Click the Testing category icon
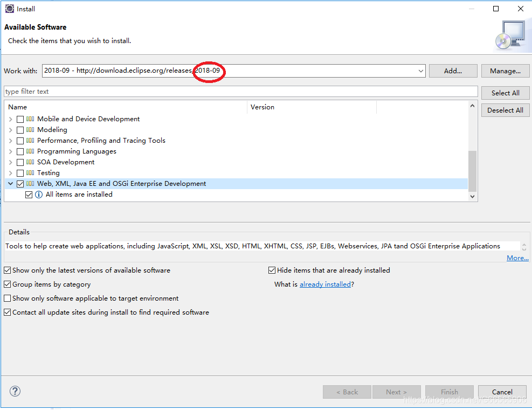Viewport: 532px width, 410px height. 30,173
